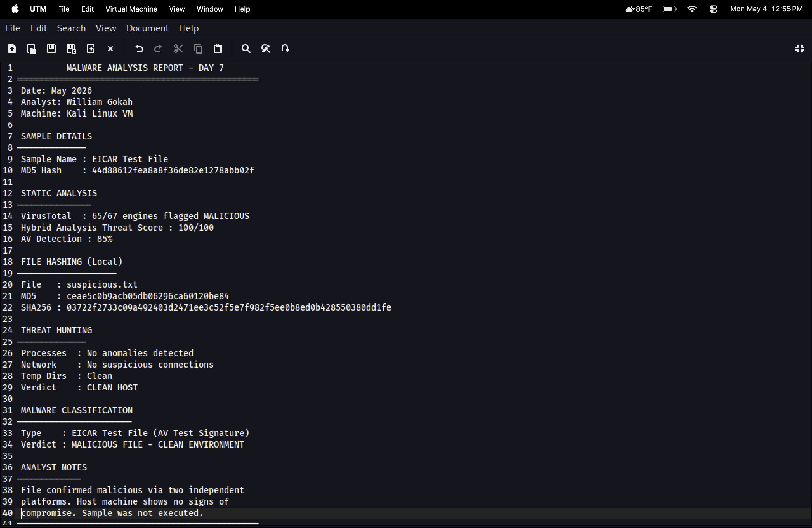The image size is (812, 528).
Task: Click the title line MALWARE ANALYSIS REPORT
Action: click(145, 68)
